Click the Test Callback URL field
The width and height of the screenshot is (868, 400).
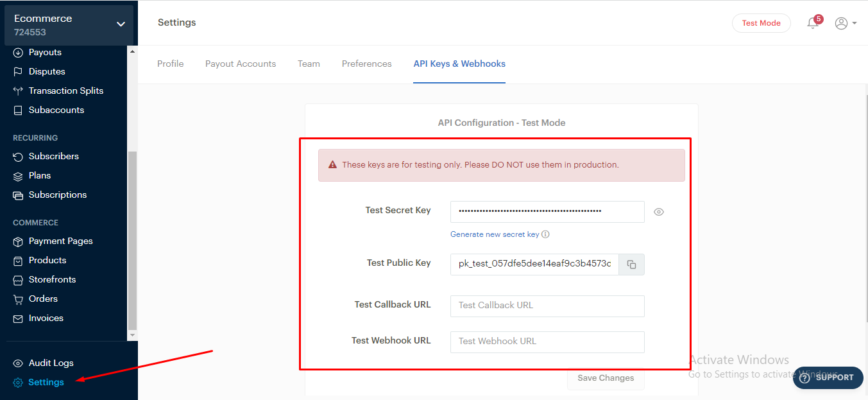(x=547, y=306)
